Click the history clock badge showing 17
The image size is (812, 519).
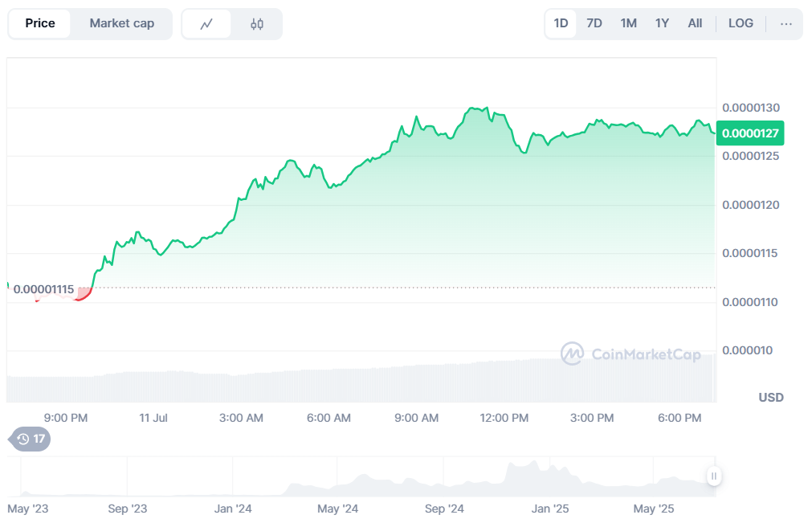click(x=31, y=439)
